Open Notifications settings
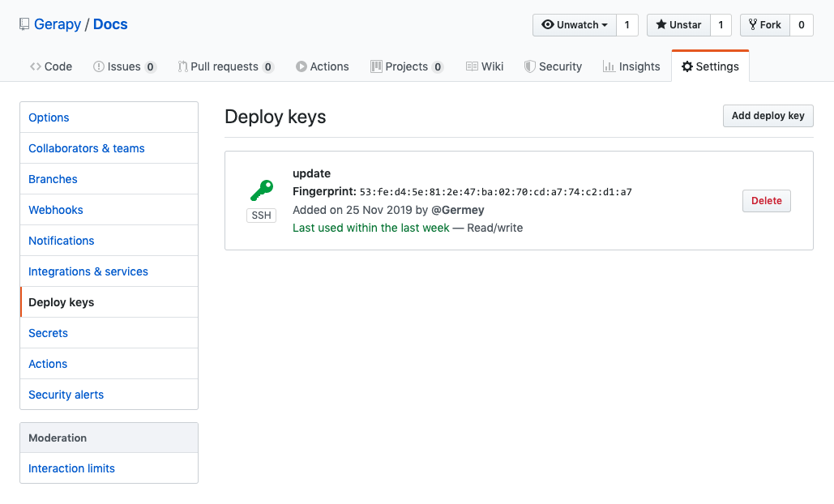The width and height of the screenshot is (834, 504). click(x=109, y=241)
